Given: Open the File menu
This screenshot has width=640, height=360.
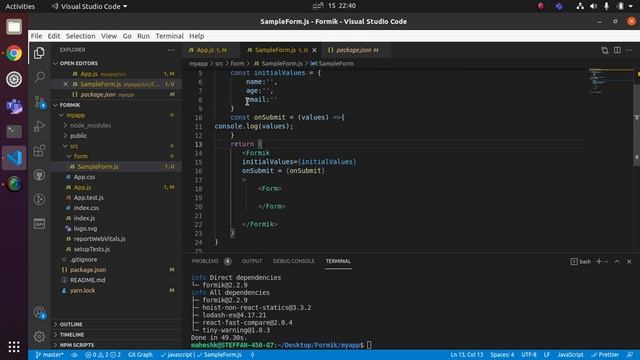Looking at the screenshot, I should point(36,36).
